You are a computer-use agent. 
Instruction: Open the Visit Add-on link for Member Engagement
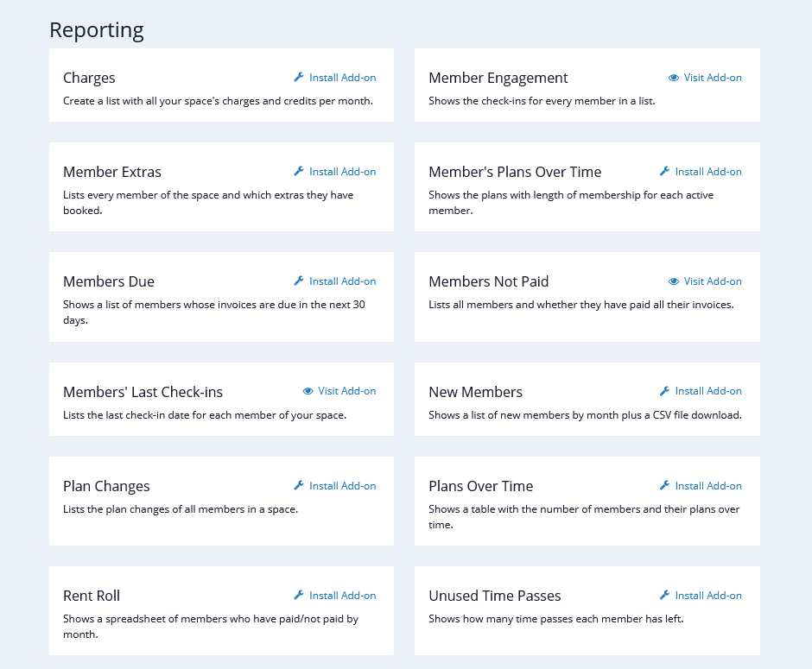(x=713, y=77)
